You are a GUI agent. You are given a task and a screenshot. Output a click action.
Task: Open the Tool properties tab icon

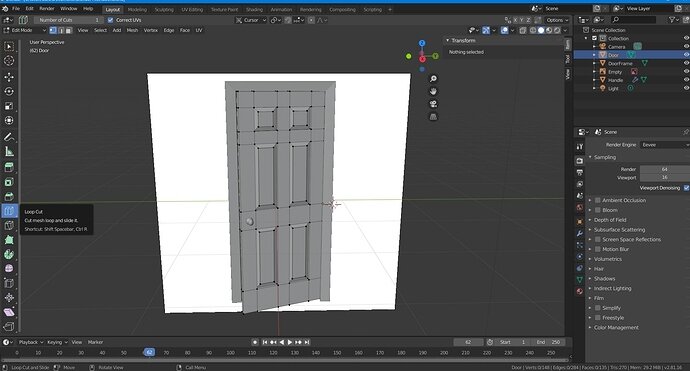(580, 147)
